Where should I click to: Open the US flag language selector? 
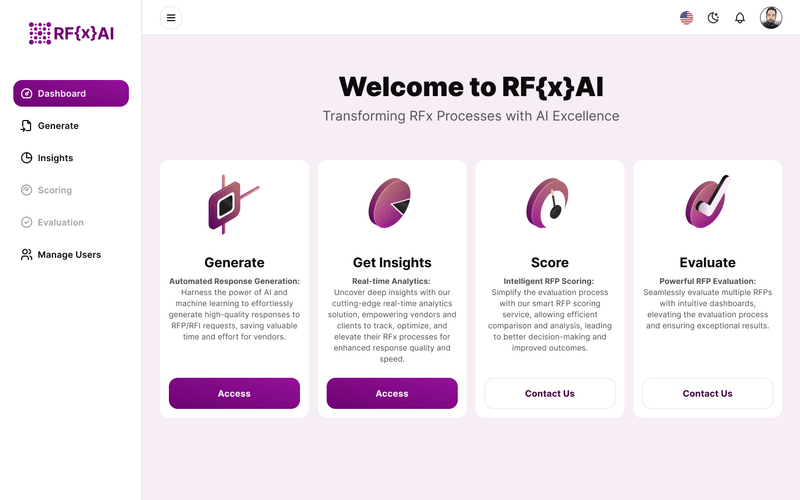point(686,18)
